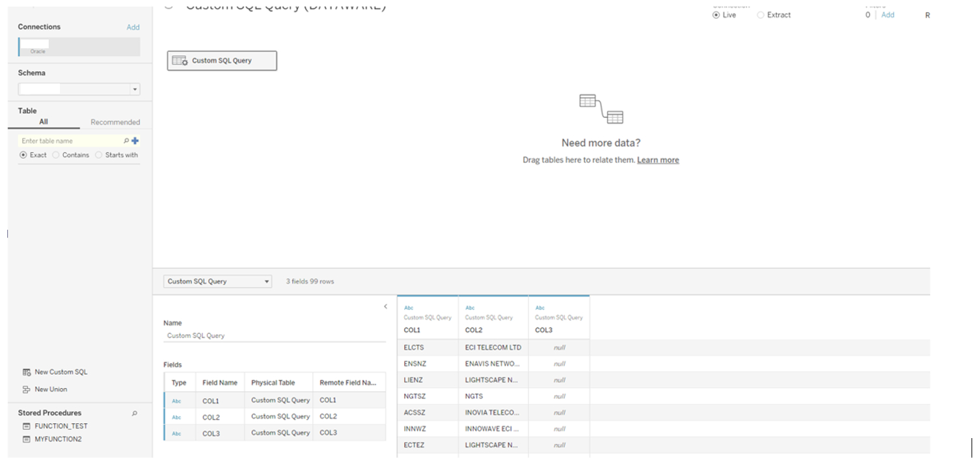Click the Abc data type icon in COL1 grid header
980x470 pixels.
tap(409, 308)
